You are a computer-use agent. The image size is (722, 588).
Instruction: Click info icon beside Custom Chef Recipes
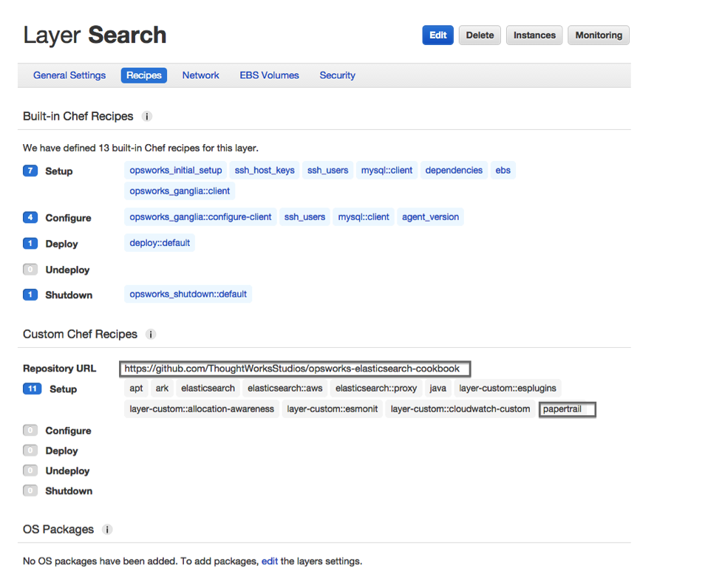click(151, 335)
